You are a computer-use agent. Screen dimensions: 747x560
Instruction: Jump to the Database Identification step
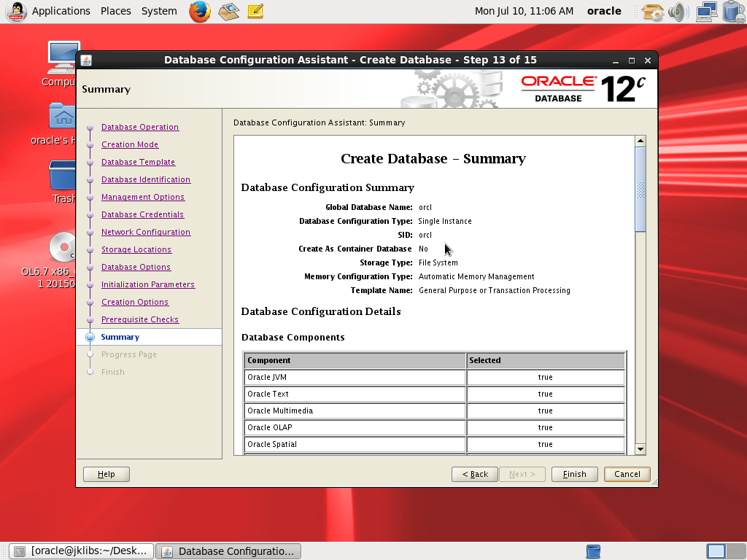click(146, 179)
